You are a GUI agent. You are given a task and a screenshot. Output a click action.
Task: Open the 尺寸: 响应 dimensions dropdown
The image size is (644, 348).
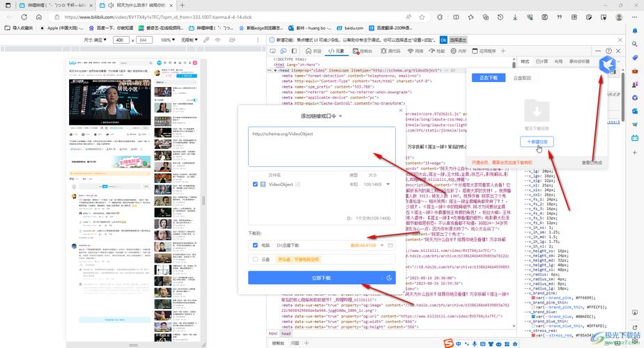click(95, 40)
